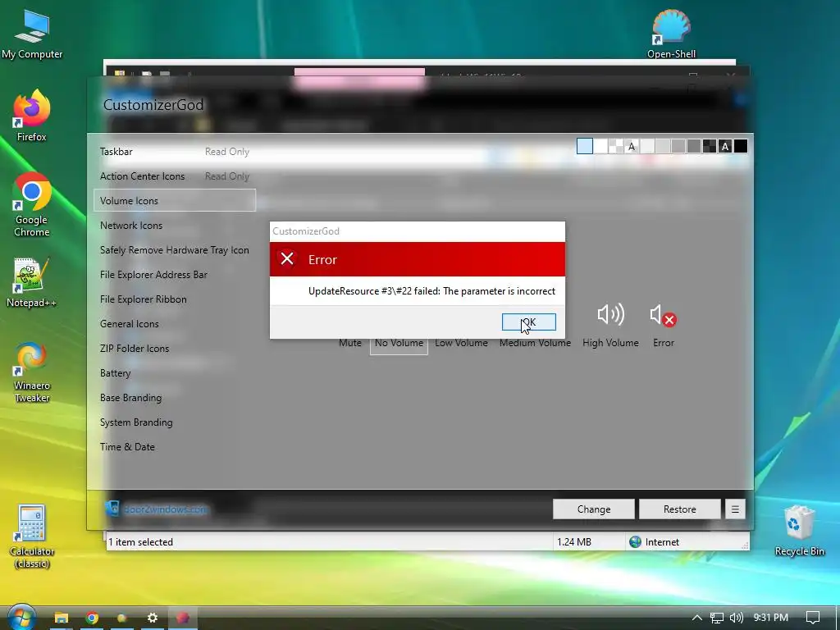This screenshot has height=630, width=840.
Task: Open the General Icons category
Action: [175, 324]
